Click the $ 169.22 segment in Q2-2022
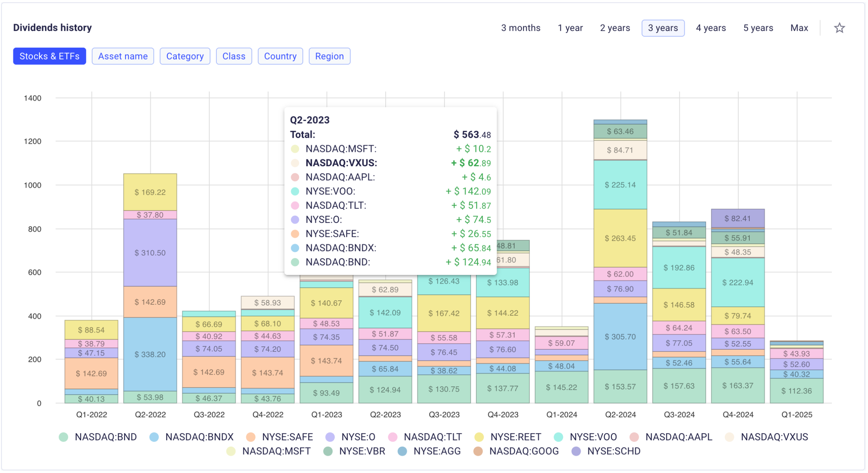Viewport: 868px width, 473px height. click(150, 192)
